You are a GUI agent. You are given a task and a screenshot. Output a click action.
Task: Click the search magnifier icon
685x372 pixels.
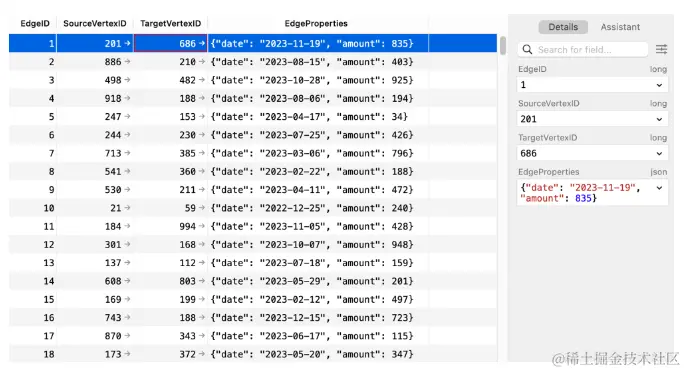(x=527, y=49)
